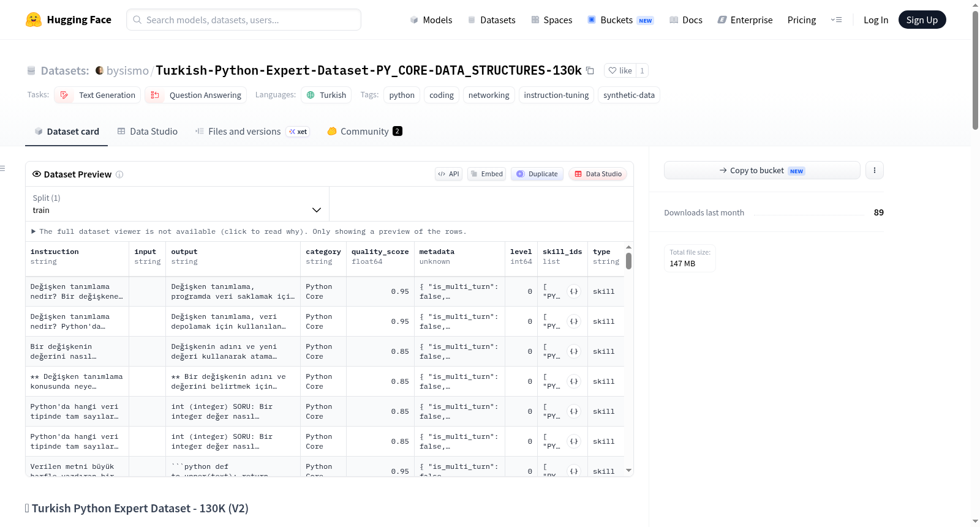Click the Sign Up button

pos(922,20)
